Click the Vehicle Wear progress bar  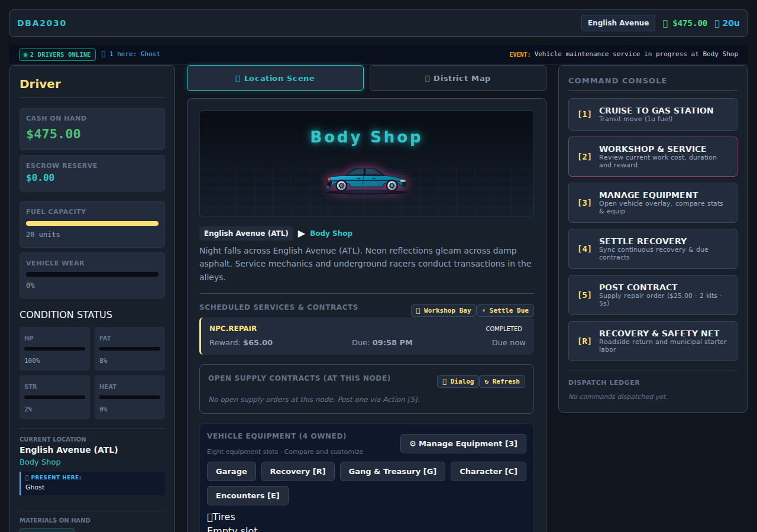[92, 274]
